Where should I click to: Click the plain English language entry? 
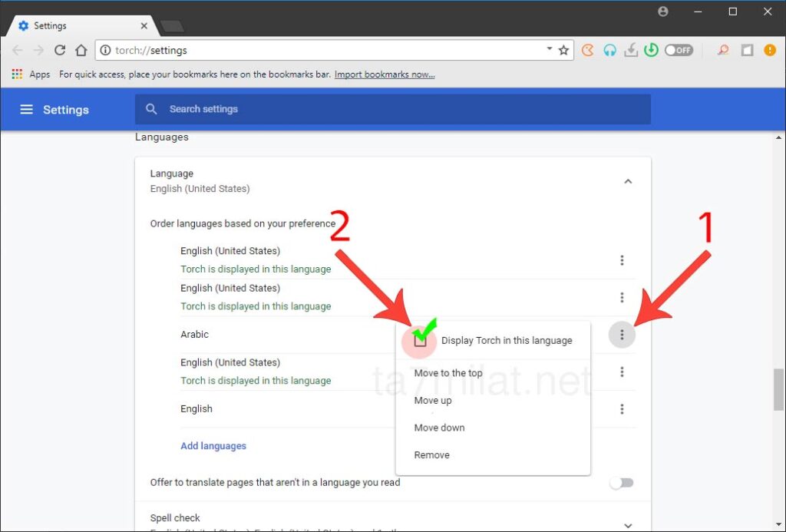pos(196,408)
